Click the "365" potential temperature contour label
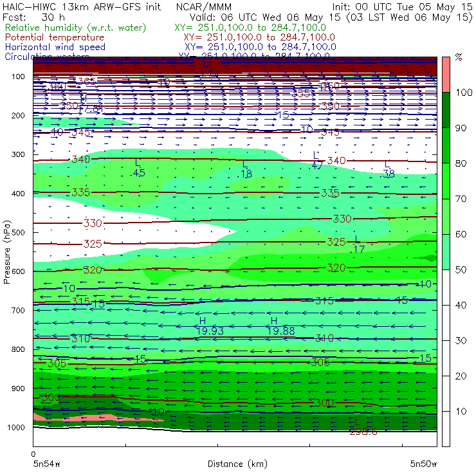This screenshot has width=476, height=476. point(87,81)
